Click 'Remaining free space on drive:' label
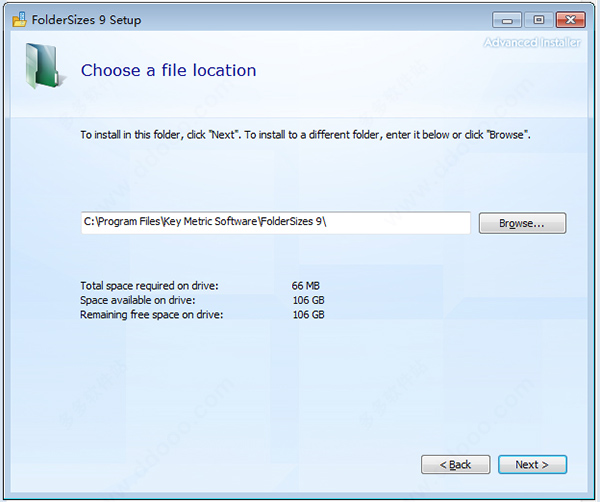The width and height of the screenshot is (600, 502). click(152, 315)
